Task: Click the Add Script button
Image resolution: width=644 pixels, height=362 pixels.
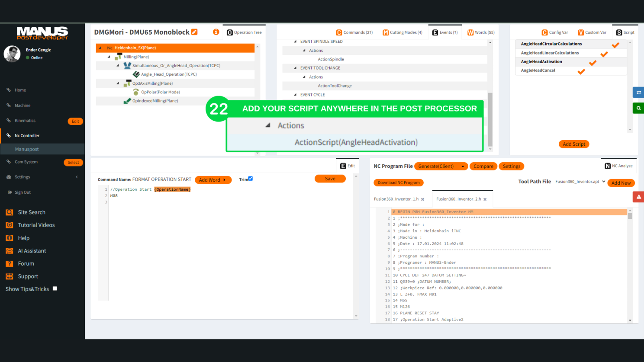Action: coord(573,144)
